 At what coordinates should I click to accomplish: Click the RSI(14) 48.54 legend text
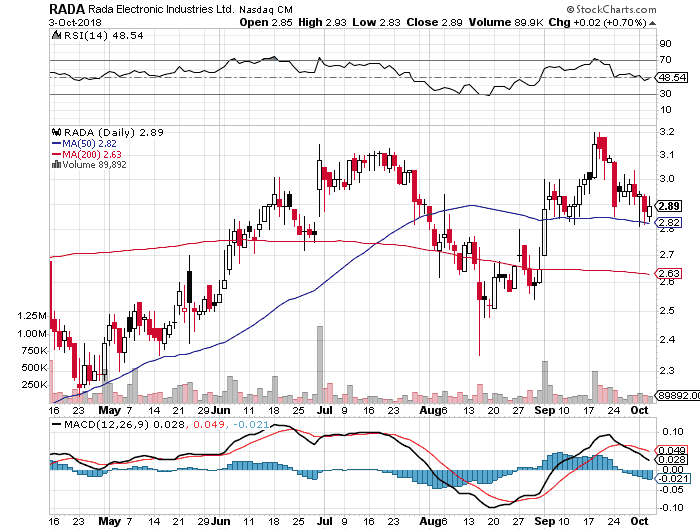coord(104,35)
